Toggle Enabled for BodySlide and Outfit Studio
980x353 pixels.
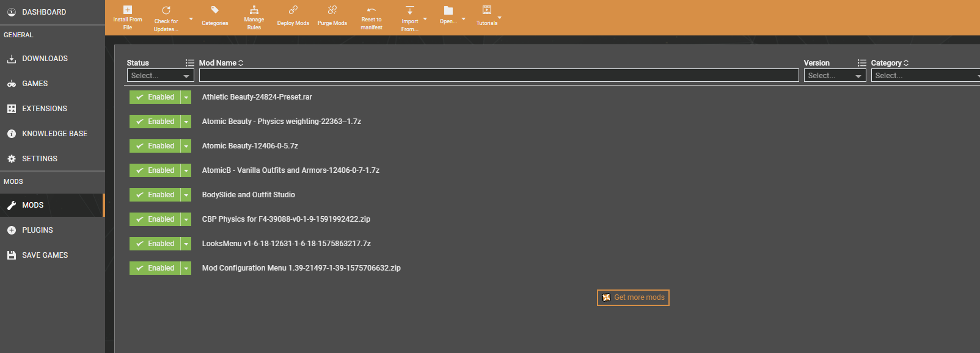(x=155, y=195)
